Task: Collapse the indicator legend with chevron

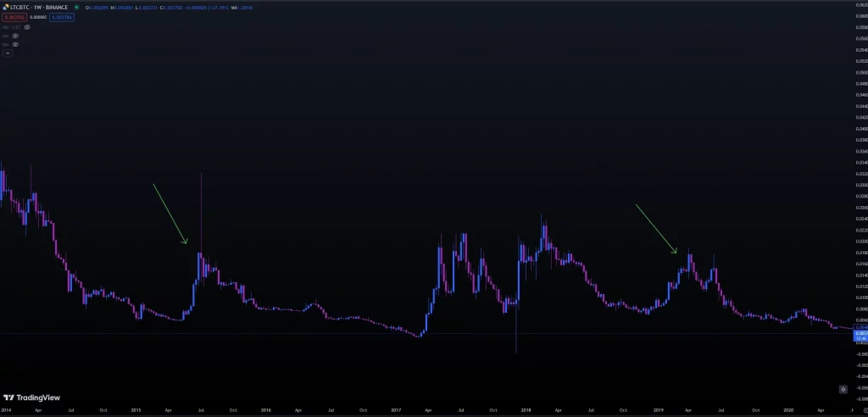Action: click(x=8, y=53)
